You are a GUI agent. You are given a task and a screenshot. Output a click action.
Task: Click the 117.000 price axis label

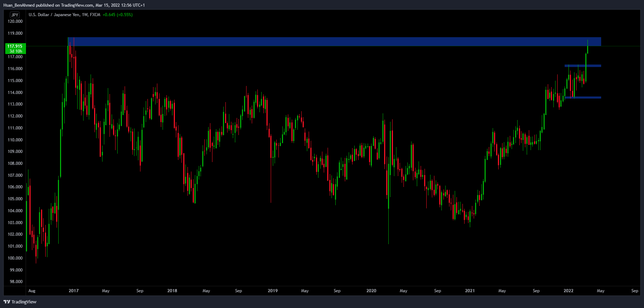click(15, 57)
